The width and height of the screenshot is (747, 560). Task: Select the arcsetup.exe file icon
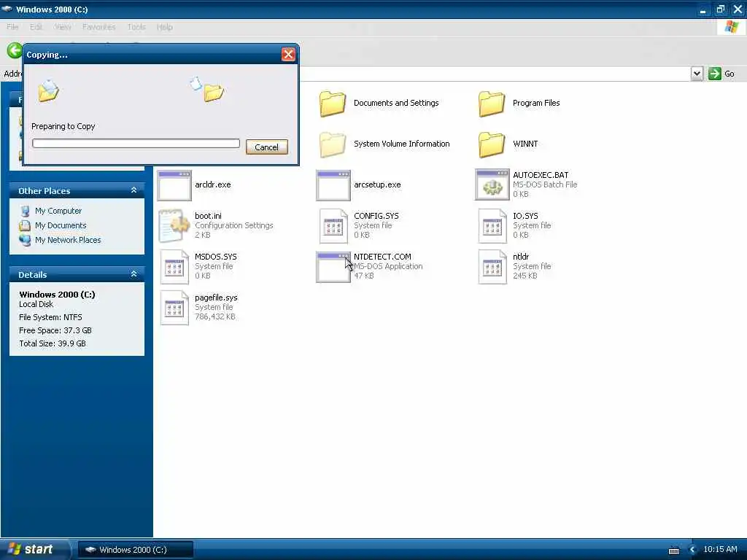333,185
